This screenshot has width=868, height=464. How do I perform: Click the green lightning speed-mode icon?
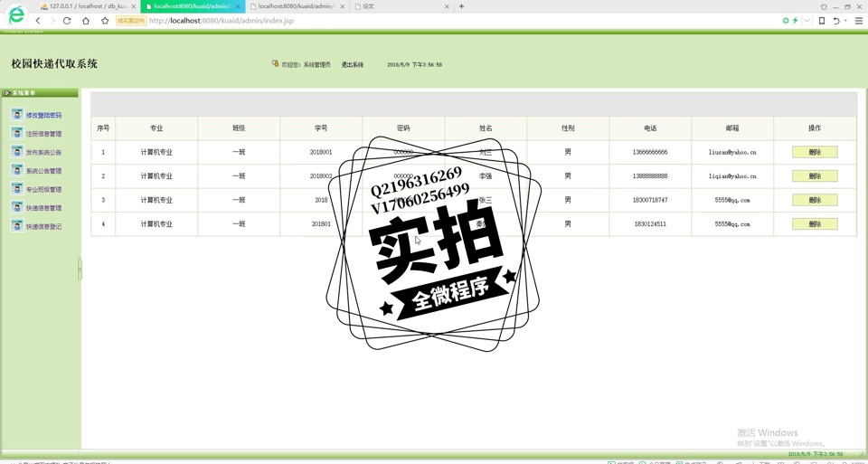(x=796, y=21)
